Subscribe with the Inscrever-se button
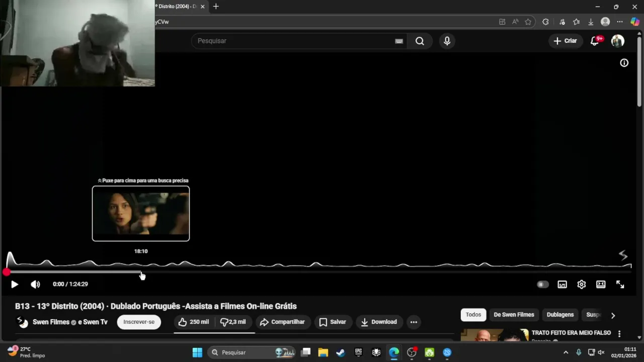 click(x=139, y=322)
